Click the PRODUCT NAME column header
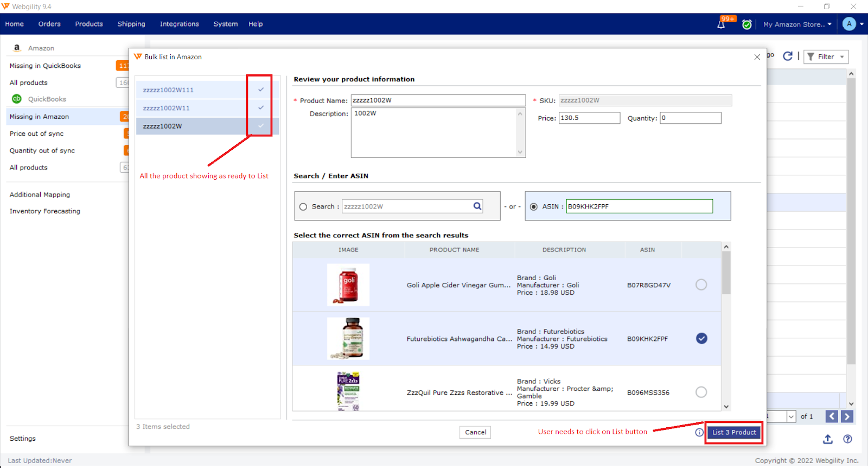This screenshot has width=868, height=468. click(x=455, y=250)
